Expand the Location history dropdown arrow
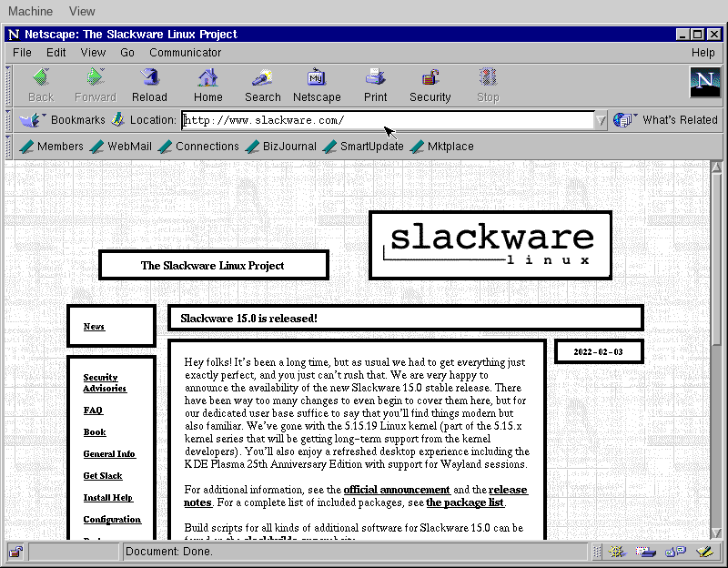 point(601,121)
